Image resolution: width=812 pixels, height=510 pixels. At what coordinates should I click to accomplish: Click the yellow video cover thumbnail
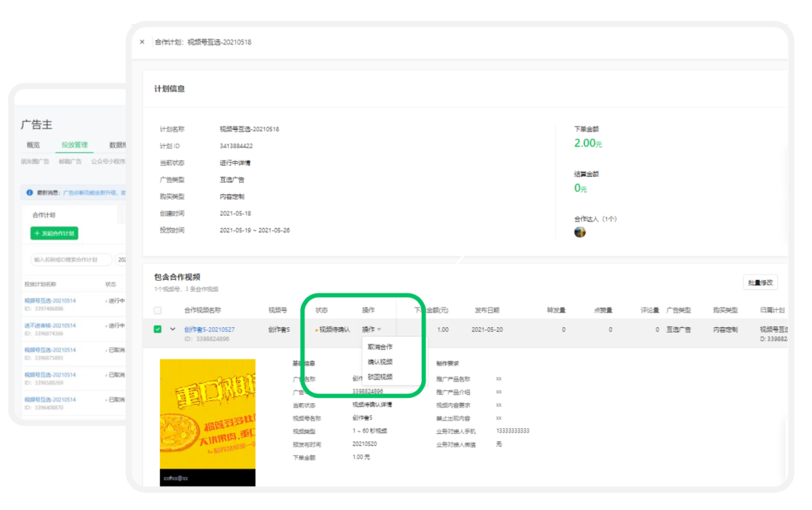pyautogui.click(x=208, y=422)
